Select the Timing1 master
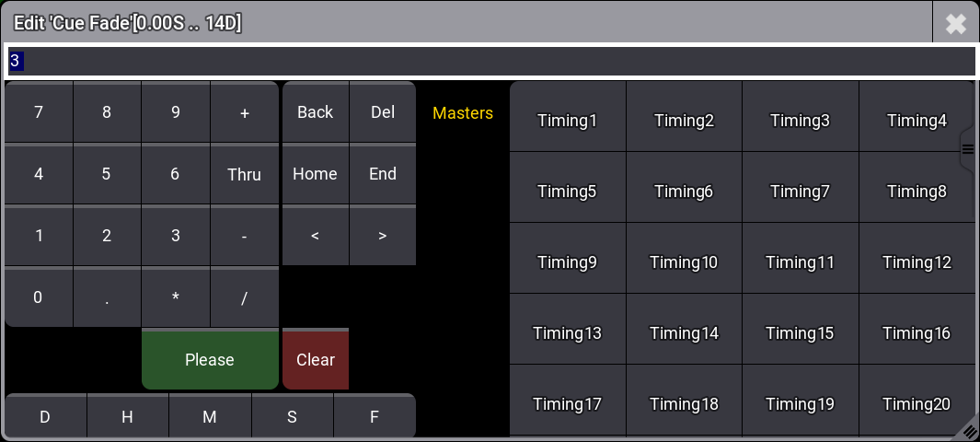The image size is (980, 442). click(x=568, y=120)
